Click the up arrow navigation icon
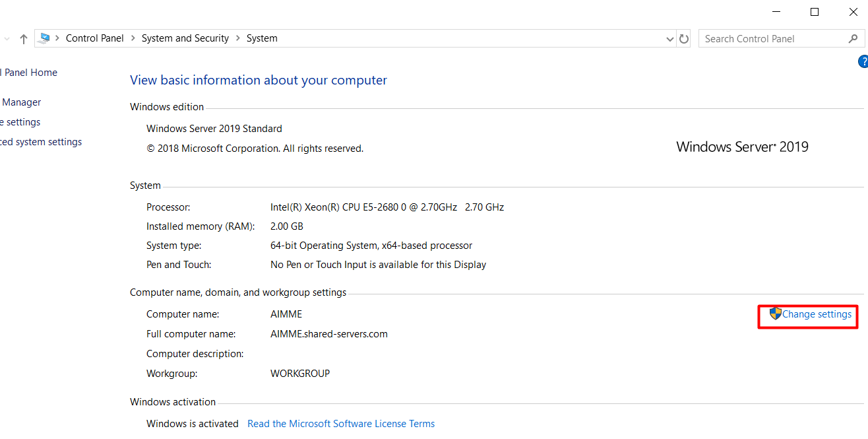The width and height of the screenshot is (868, 439). click(x=23, y=38)
